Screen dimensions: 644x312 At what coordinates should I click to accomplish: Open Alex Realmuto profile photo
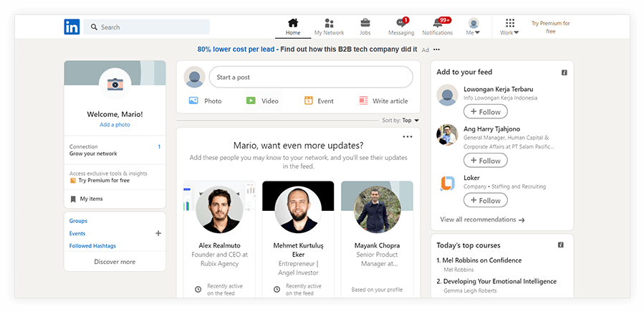point(220,209)
